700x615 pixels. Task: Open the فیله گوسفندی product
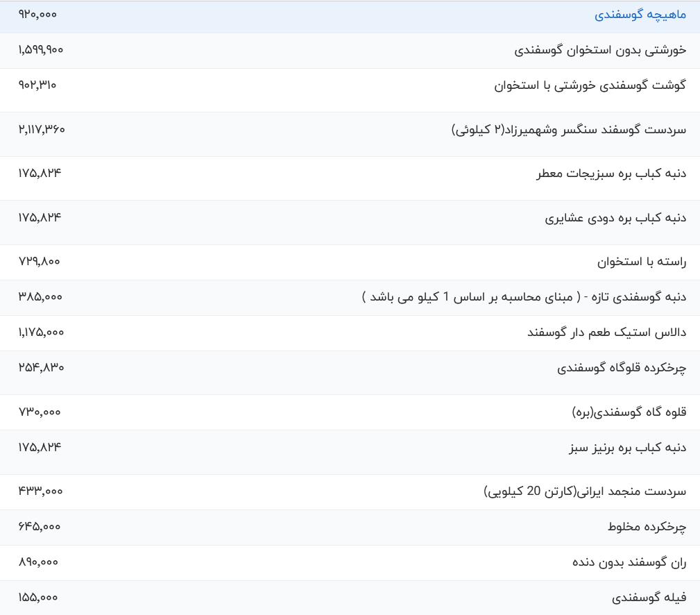coord(649,598)
